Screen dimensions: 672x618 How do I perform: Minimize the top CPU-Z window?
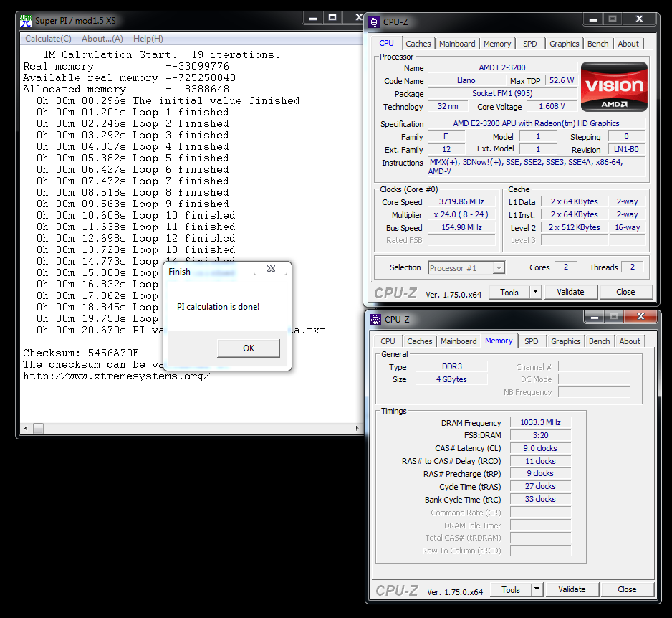pyautogui.click(x=592, y=19)
